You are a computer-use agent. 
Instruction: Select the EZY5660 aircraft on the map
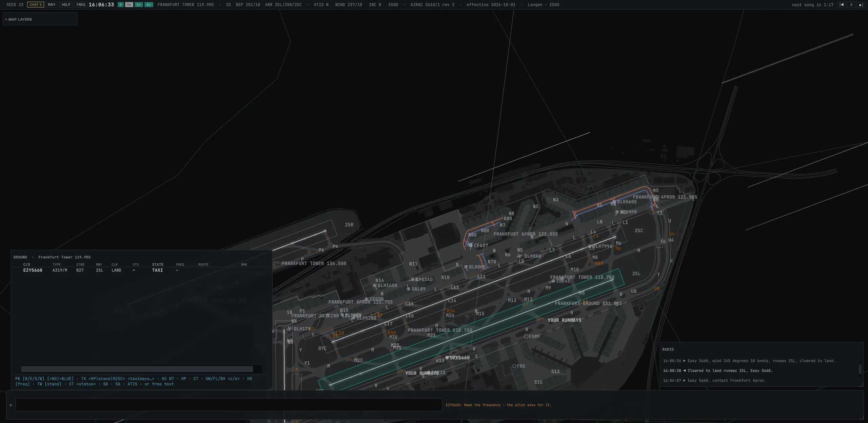click(x=447, y=358)
